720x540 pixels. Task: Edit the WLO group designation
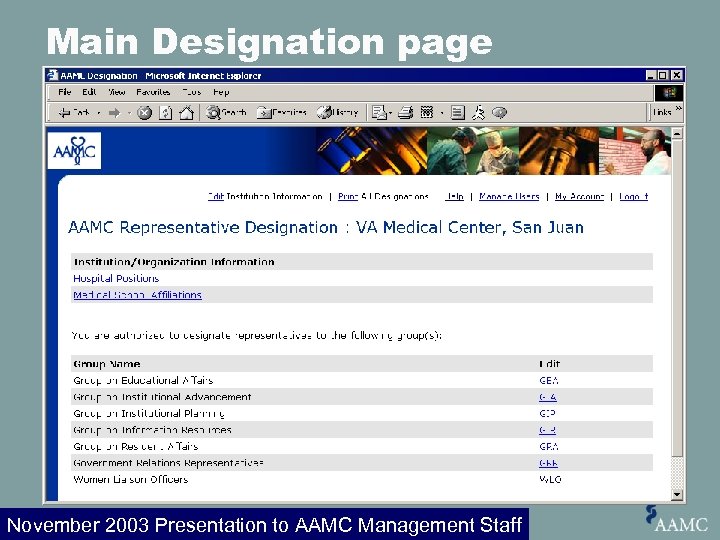pyautogui.click(x=550, y=479)
